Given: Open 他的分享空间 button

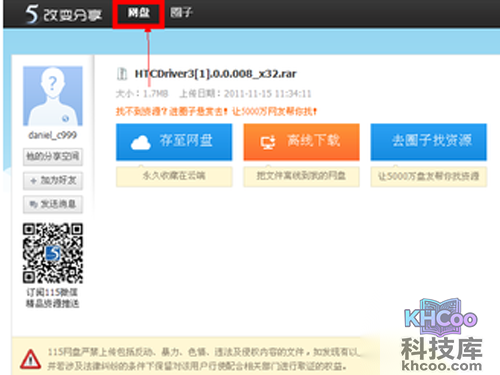Looking at the screenshot, I should point(53,157).
